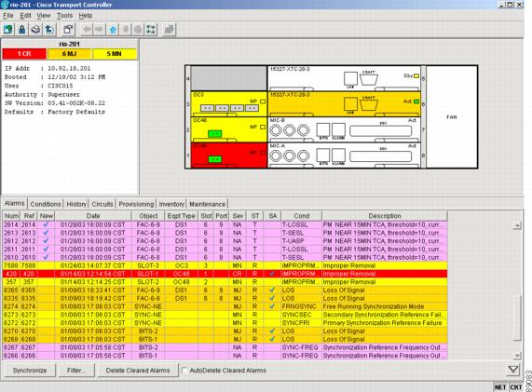
Task: Select the red OC48 card in slot 1
Action: coord(229,155)
